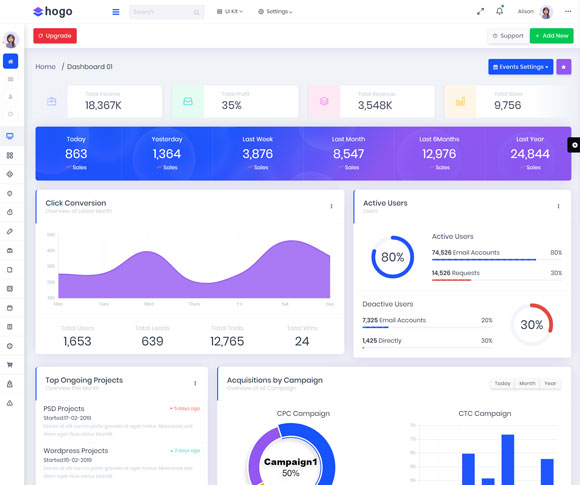Select the pencil edit icon in sidebar

10,232
